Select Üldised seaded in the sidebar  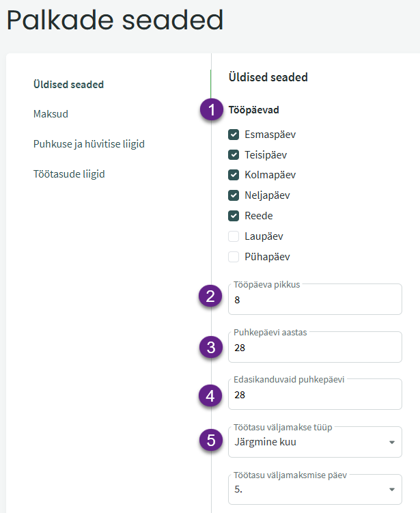[x=68, y=85]
